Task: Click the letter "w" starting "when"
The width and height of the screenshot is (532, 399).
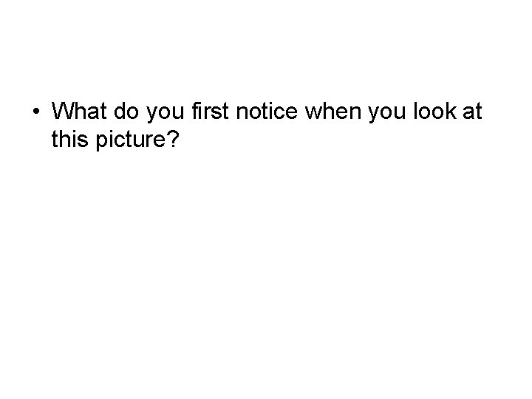Action: click(307, 112)
